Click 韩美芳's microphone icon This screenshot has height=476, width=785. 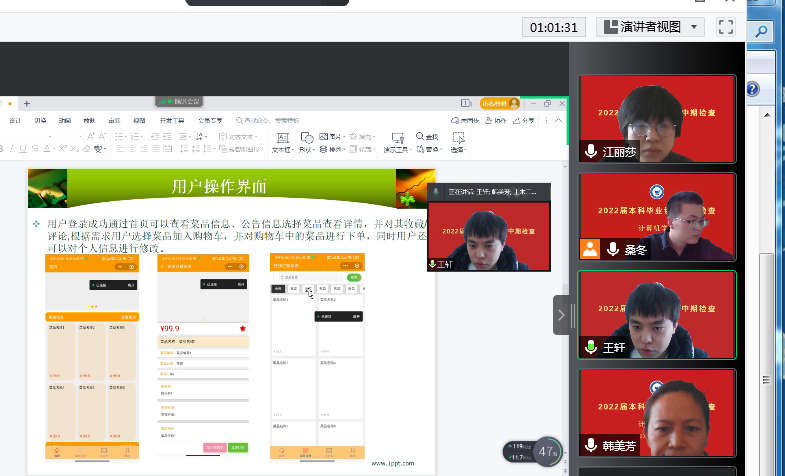(x=591, y=446)
